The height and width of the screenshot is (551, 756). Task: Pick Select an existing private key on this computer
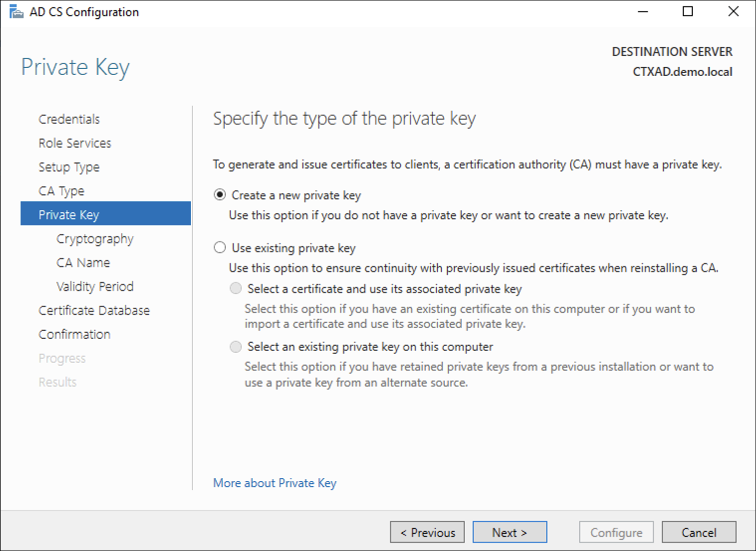click(x=235, y=346)
